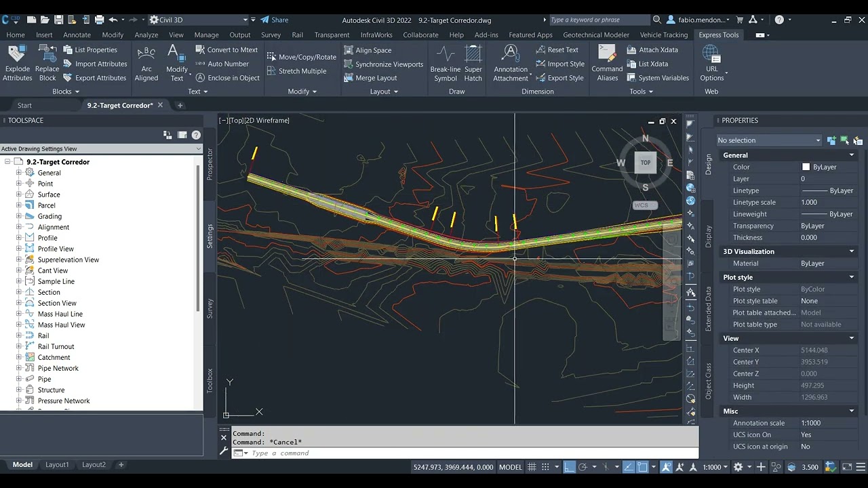Toggle TOP face on the ViewCube
The width and height of the screenshot is (868, 488).
645,163
